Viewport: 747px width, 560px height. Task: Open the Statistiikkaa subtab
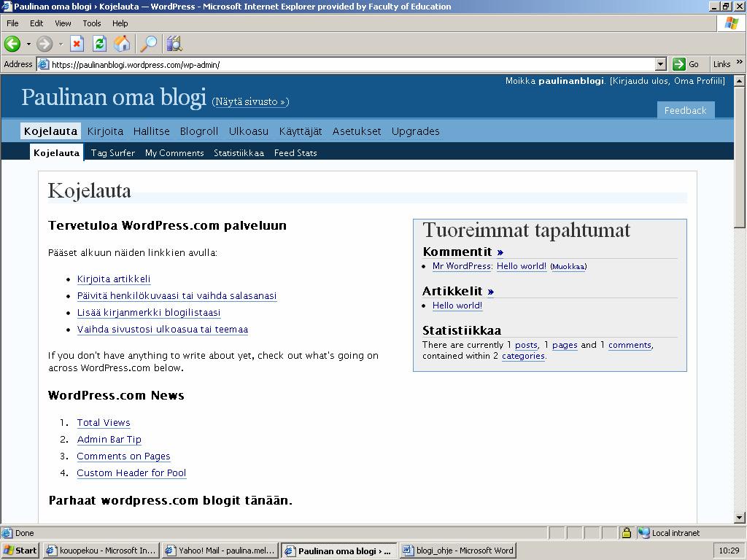(239, 153)
